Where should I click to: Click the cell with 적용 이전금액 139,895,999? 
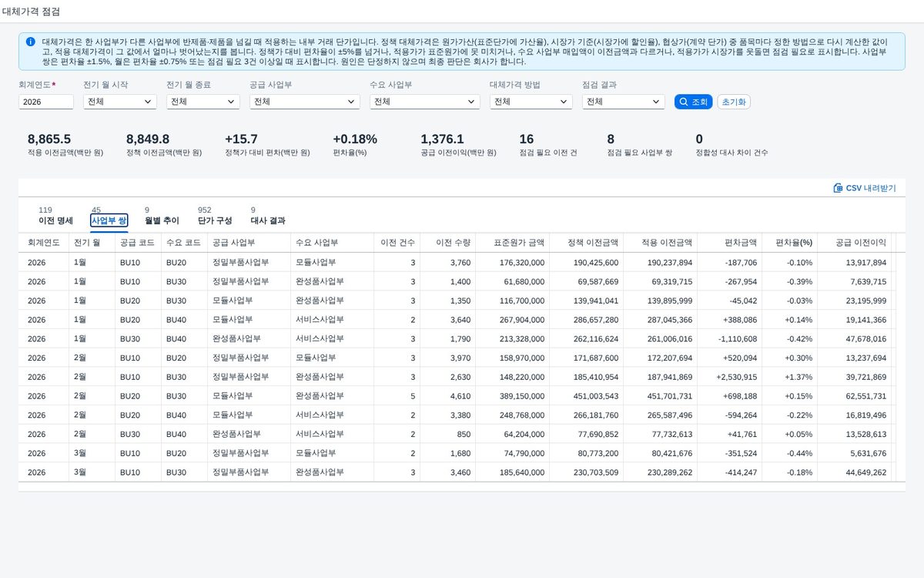coord(661,301)
